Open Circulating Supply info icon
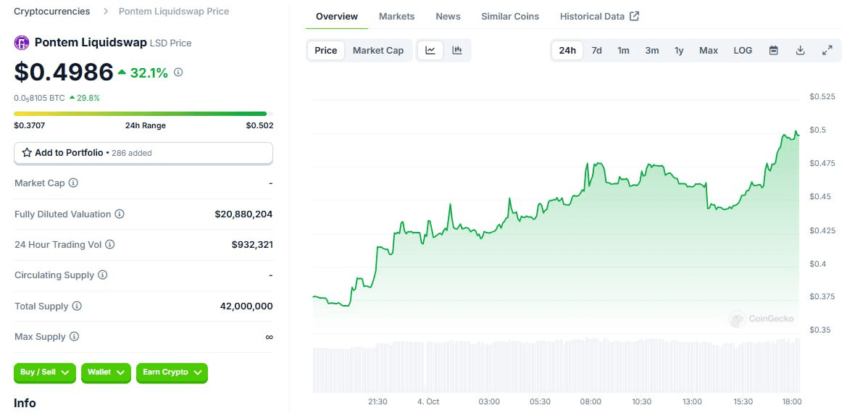 point(102,275)
